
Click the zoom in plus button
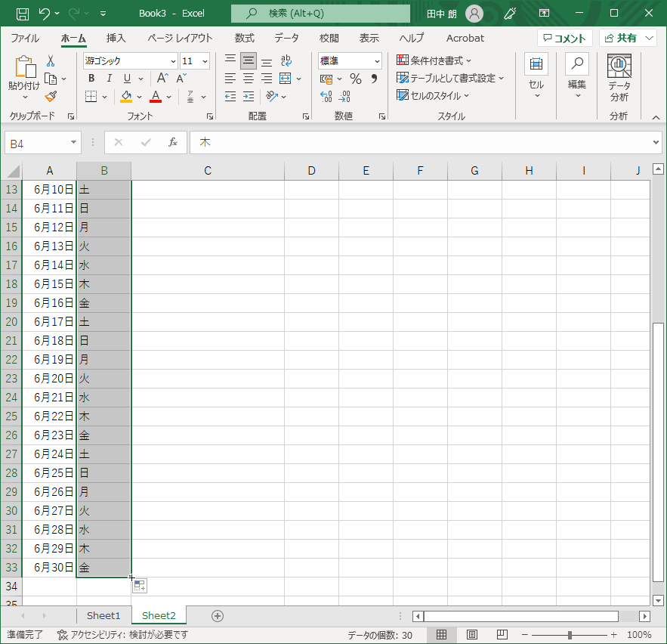coord(613,635)
